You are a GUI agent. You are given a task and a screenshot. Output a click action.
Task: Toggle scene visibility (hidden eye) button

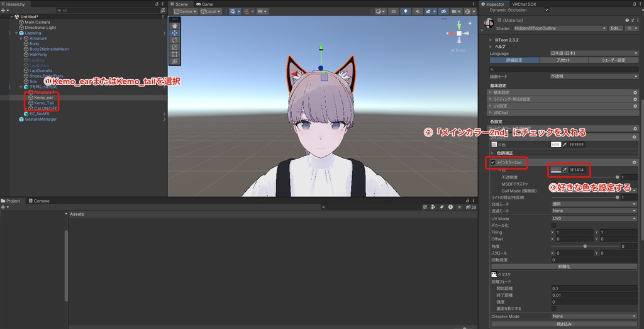click(x=443, y=11)
